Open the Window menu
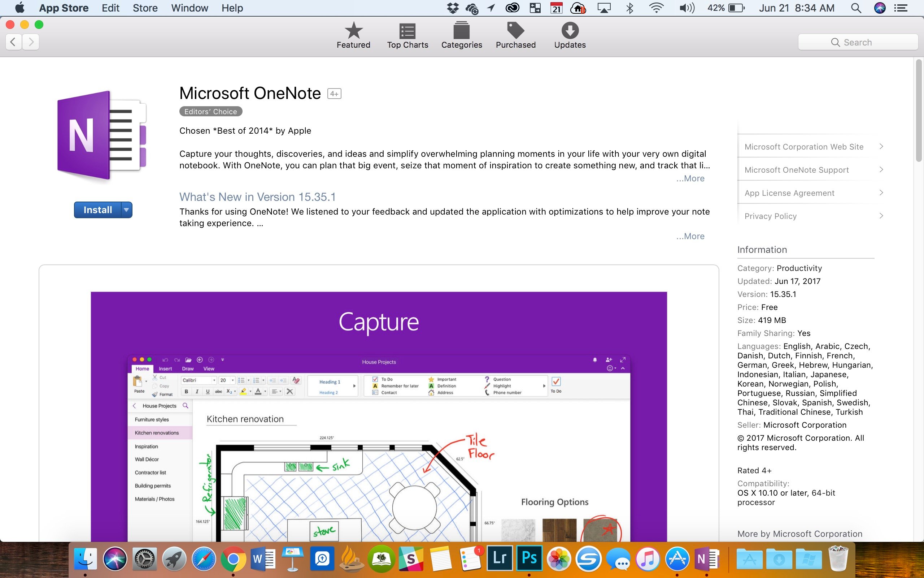The image size is (924, 578). [189, 8]
